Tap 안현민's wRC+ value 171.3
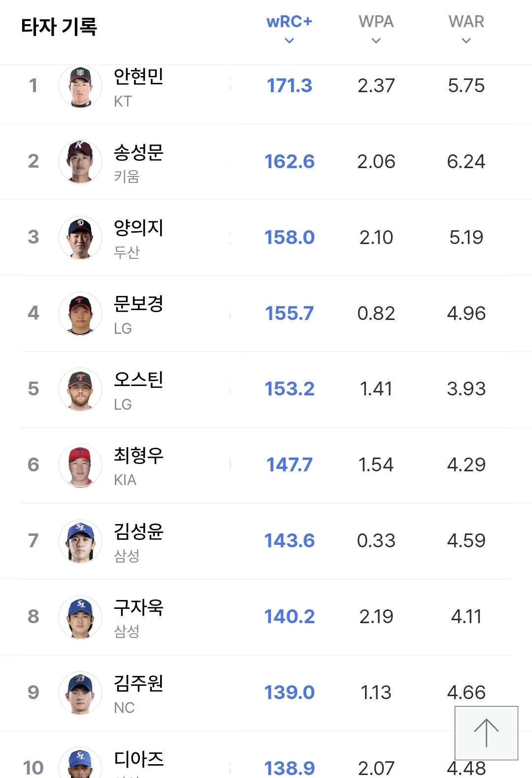Image resolution: width=532 pixels, height=778 pixels. [289, 86]
